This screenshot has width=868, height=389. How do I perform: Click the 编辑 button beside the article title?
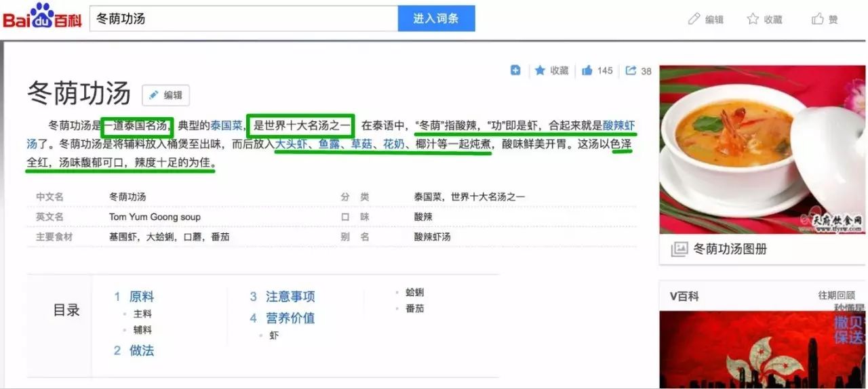pos(166,96)
